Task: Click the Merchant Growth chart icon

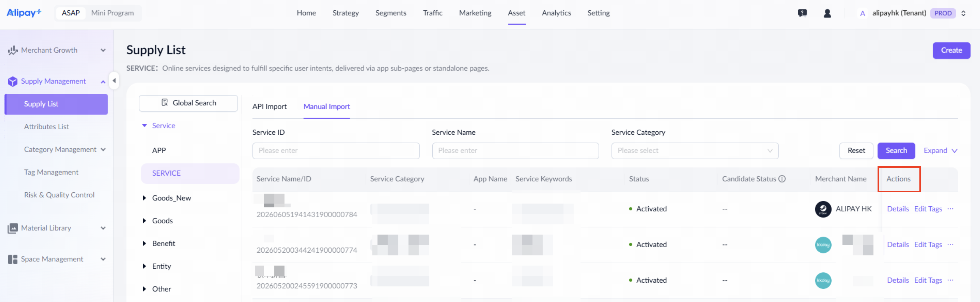Action: coord(12,50)
